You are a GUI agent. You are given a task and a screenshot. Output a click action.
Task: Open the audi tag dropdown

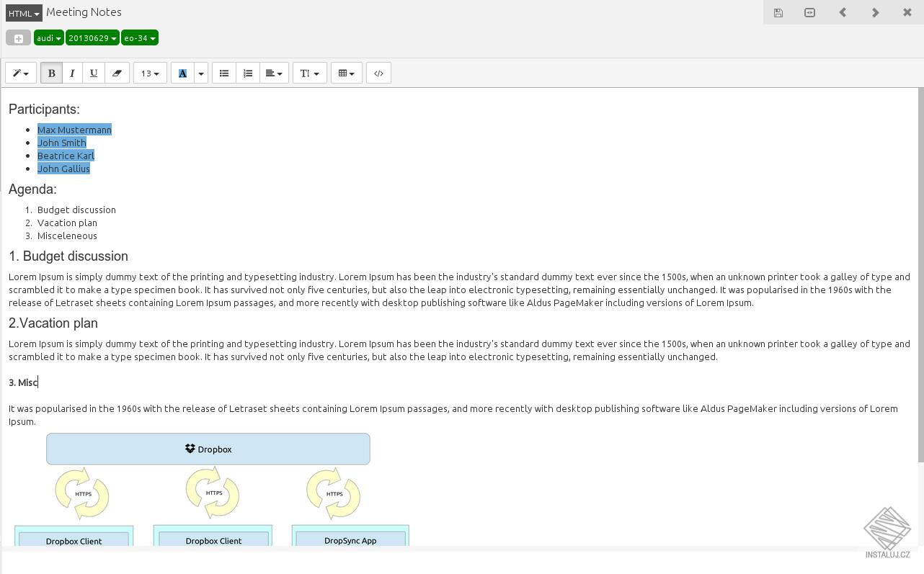point(48,38)
